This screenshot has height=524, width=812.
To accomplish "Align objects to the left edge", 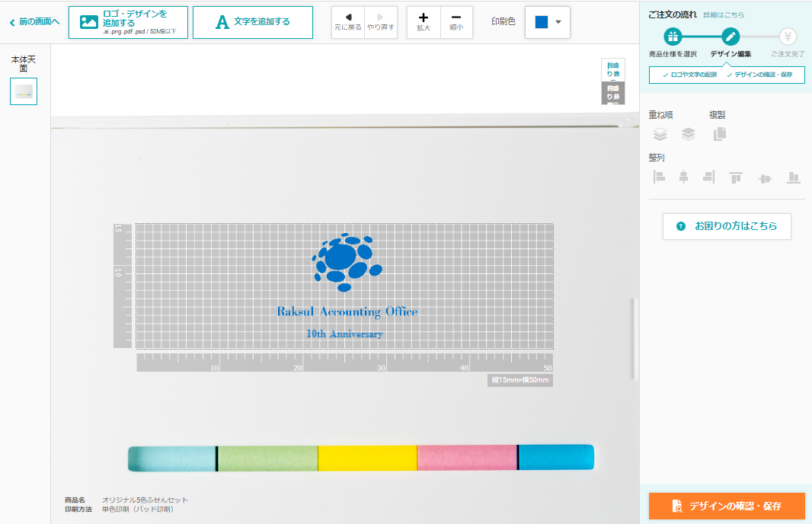I will 659,177.
